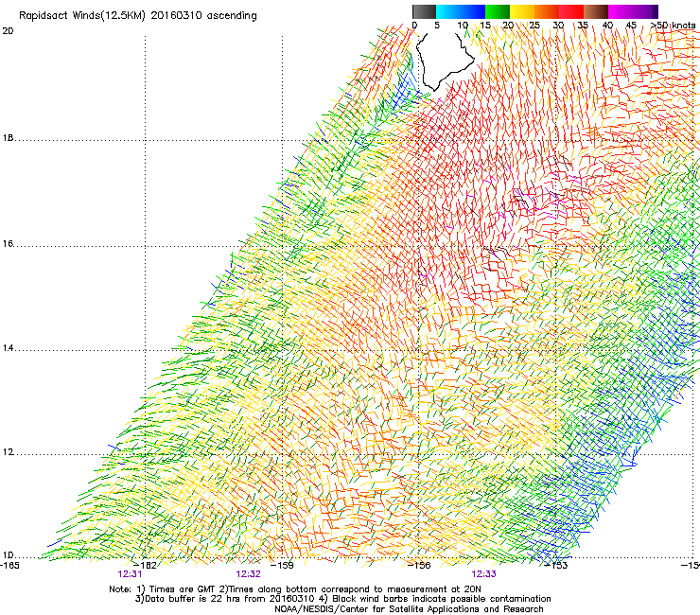Click the longitude label '-159'
The height and width of the screenshot is (615, 700).
[x=283, y=566]
